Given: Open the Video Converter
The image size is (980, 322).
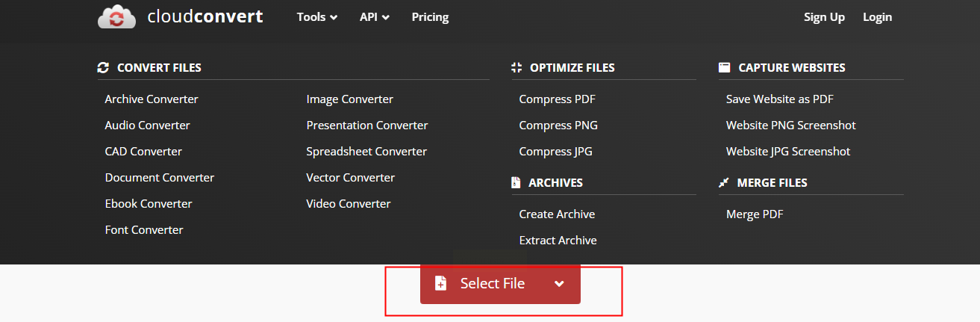Looking at the screenshot, I should [348, 204].
